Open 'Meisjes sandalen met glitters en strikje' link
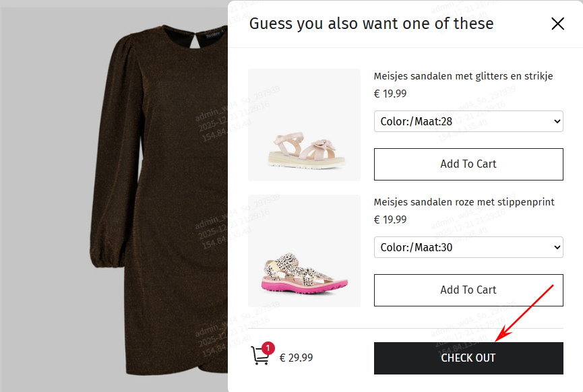 (463, 76)
